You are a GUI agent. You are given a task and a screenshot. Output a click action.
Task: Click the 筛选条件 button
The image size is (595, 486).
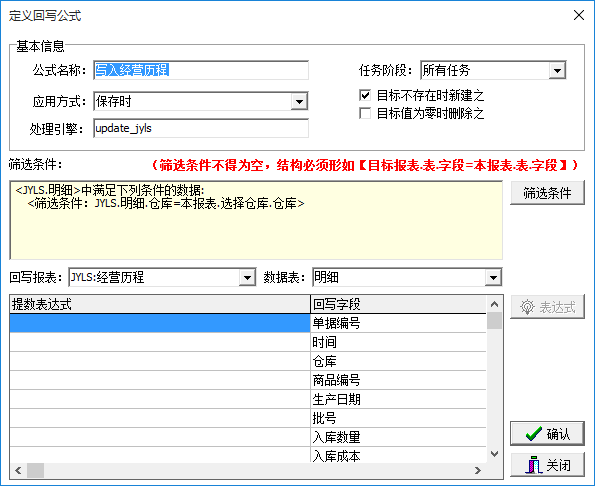pyautogui.click(x=547, y=193)
